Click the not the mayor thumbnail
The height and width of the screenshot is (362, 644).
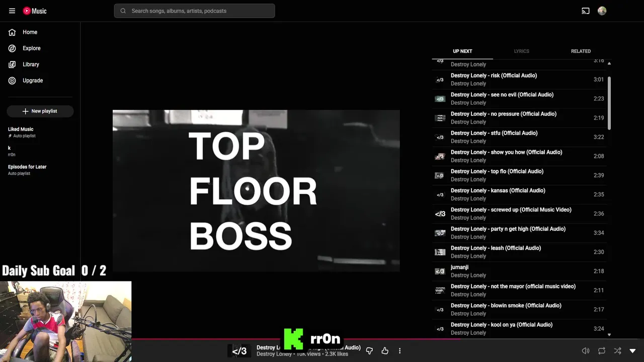point(440,290)
